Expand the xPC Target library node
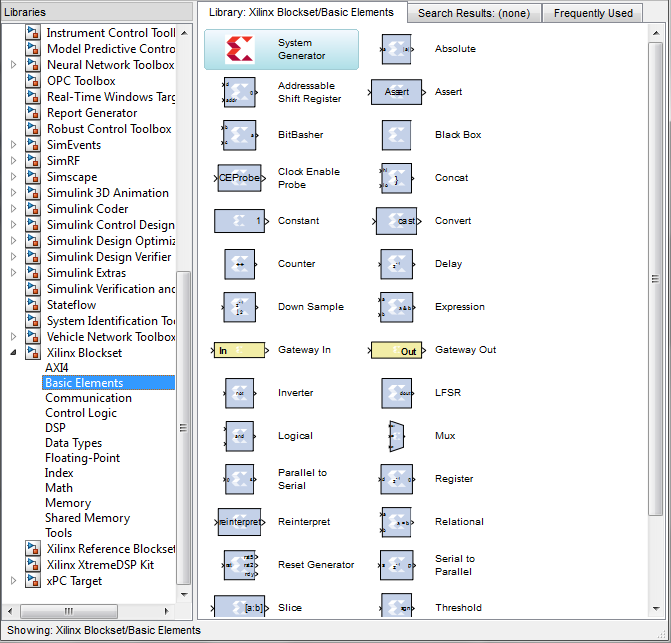Screen dimensions: 671x643 (x=13, y=581)
